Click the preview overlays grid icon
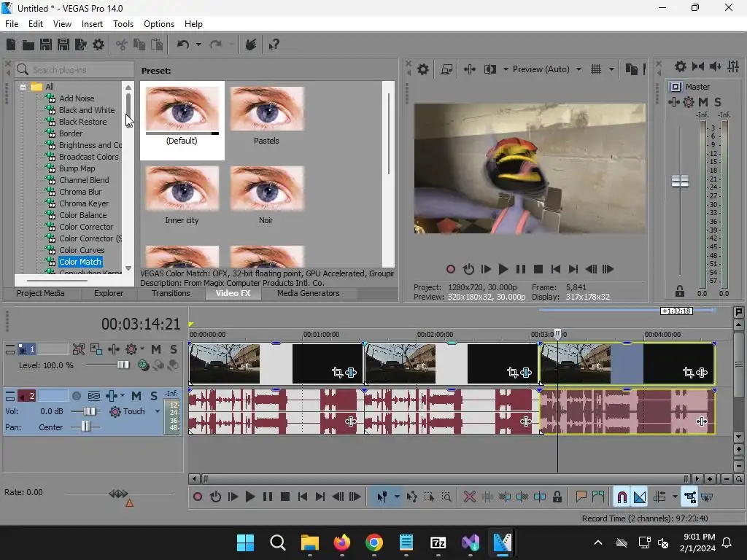 pos(595,69)
